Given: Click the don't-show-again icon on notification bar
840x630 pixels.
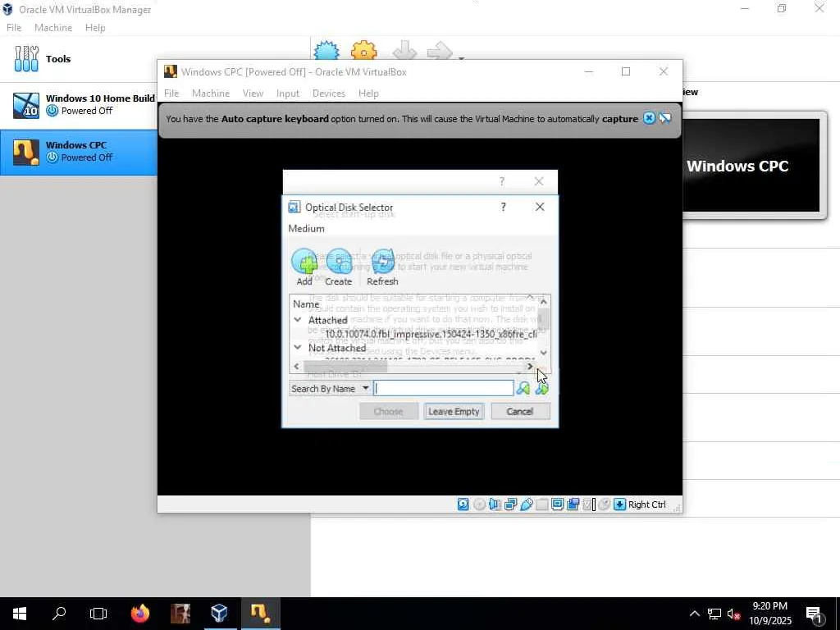Looking at the screenshot, I should point(664,118).
